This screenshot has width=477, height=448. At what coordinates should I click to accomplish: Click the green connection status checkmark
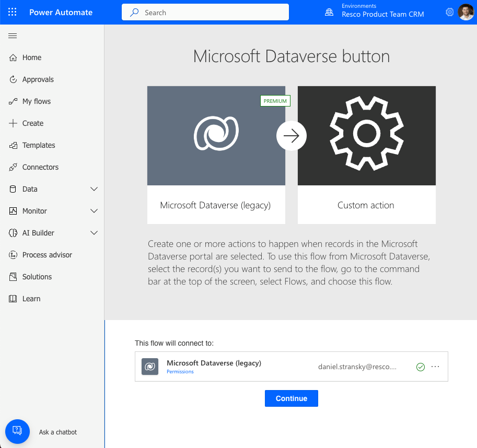pos(421,367)
